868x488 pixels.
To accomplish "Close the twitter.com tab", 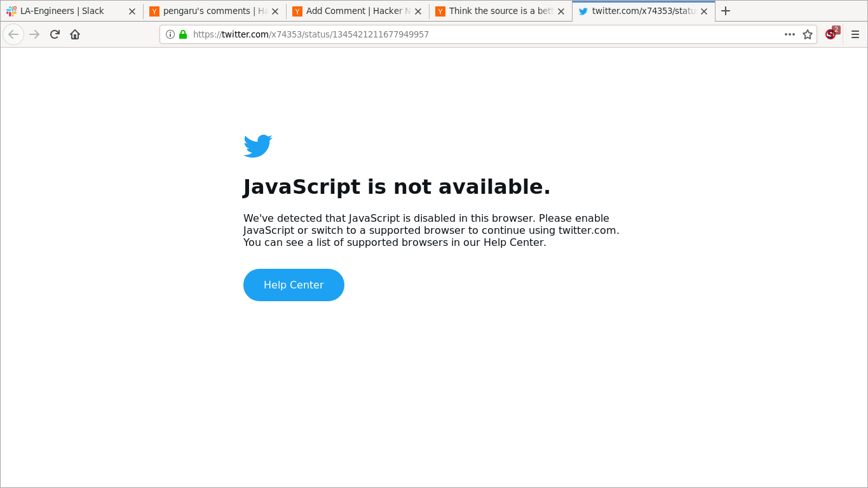I will coord(704,11).
